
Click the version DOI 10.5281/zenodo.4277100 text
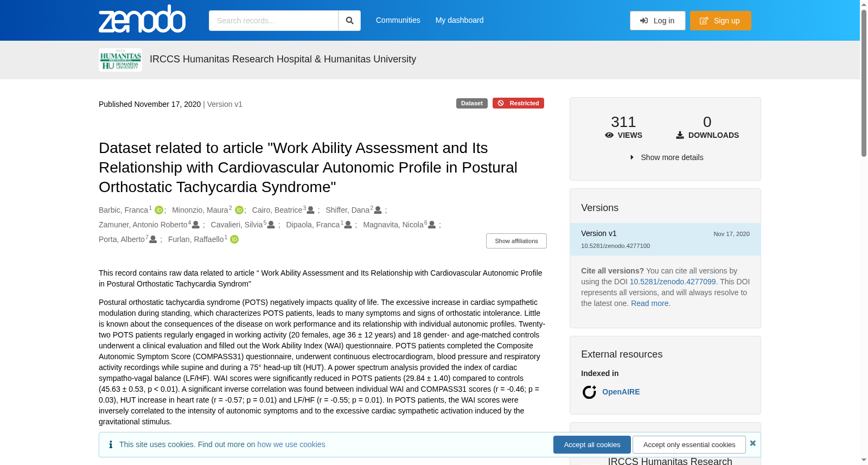pyautogui.click(x=616, y=246)
